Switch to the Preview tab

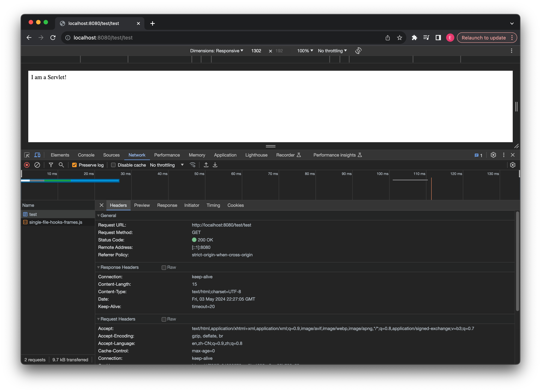[x=142, y=205]
